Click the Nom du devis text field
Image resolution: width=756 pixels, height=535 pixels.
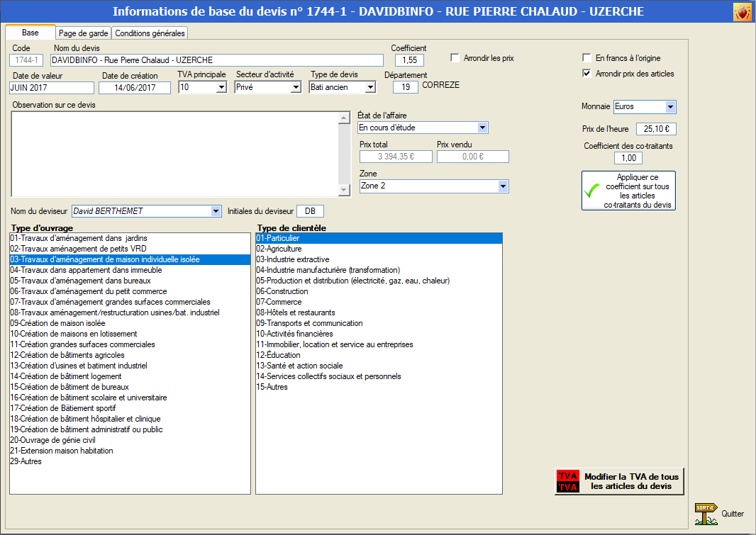[216, 60]
